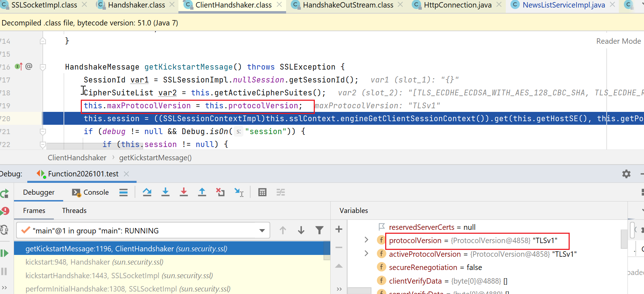The image size is (644, 294).
Task: Click the Run to Cursor icon
Action: click(x=239, y=193)
